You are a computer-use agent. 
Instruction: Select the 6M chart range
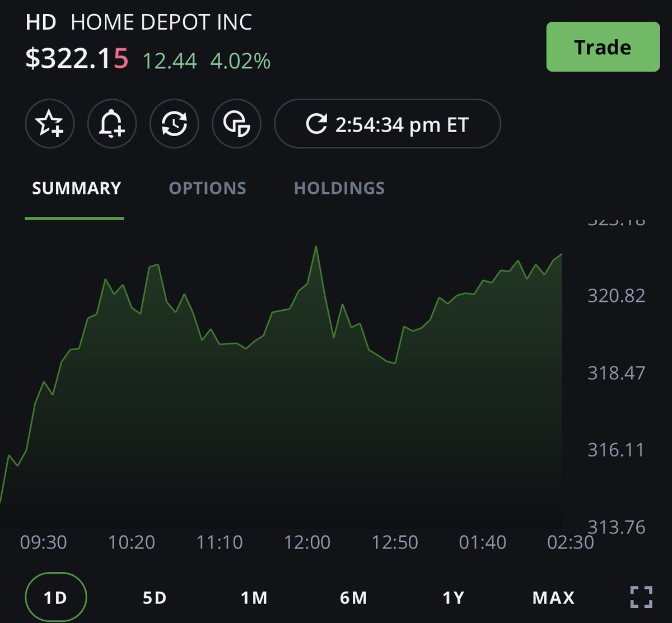[353, 598]
